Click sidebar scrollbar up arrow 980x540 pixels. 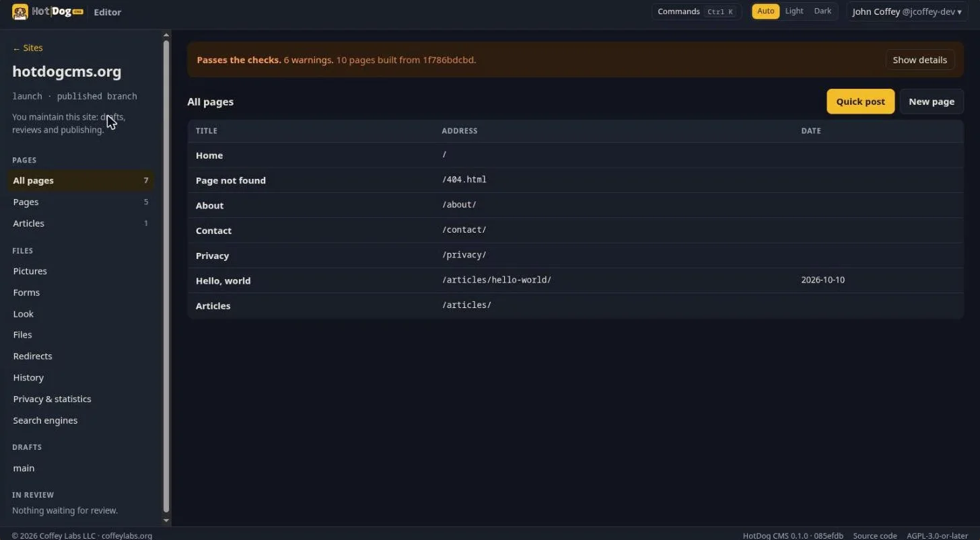click(166, 35)
